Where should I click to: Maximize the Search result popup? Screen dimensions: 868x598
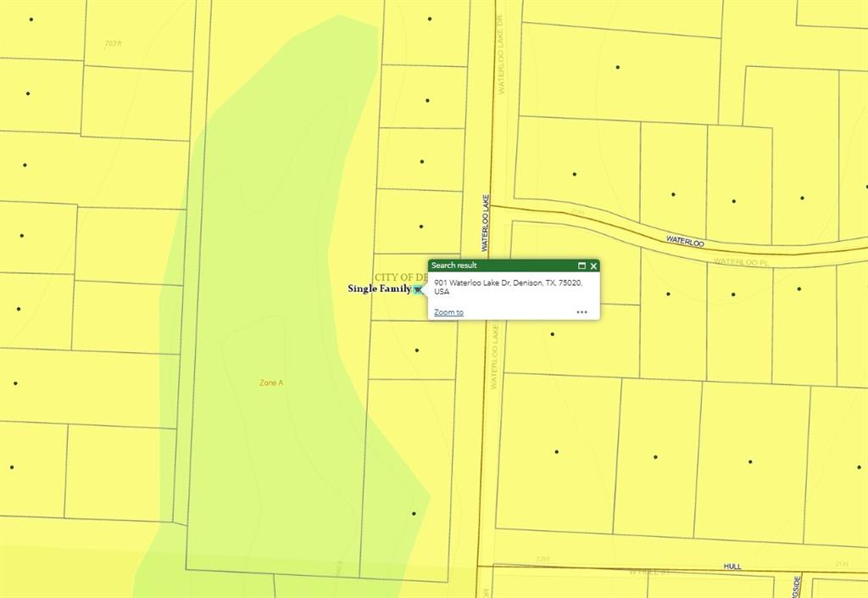581,265
